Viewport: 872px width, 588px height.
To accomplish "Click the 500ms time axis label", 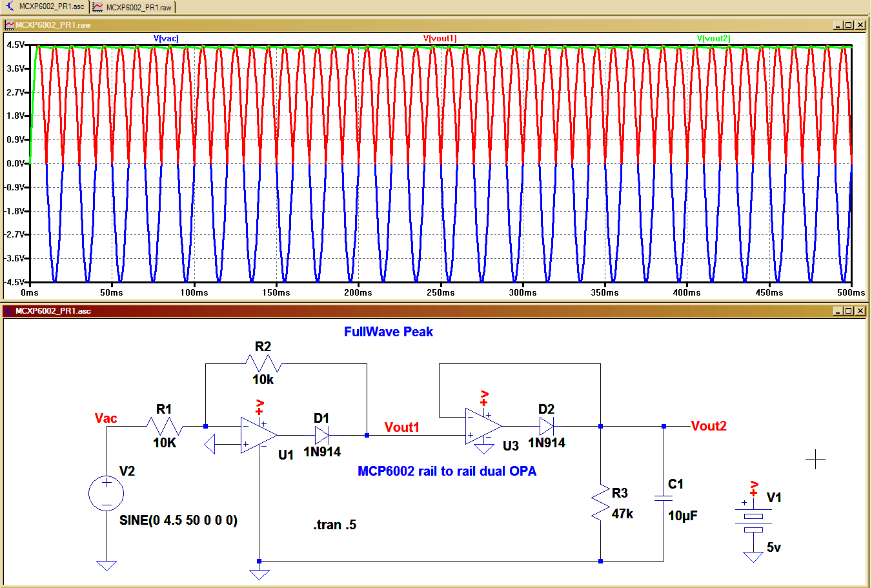I will (851, 292).
